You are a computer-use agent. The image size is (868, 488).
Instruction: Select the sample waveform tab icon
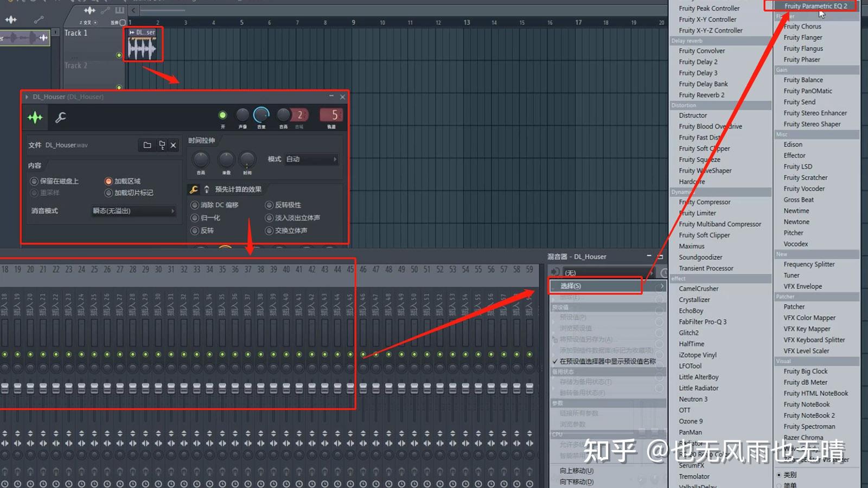pyautogui.click(x=35, y=117)
